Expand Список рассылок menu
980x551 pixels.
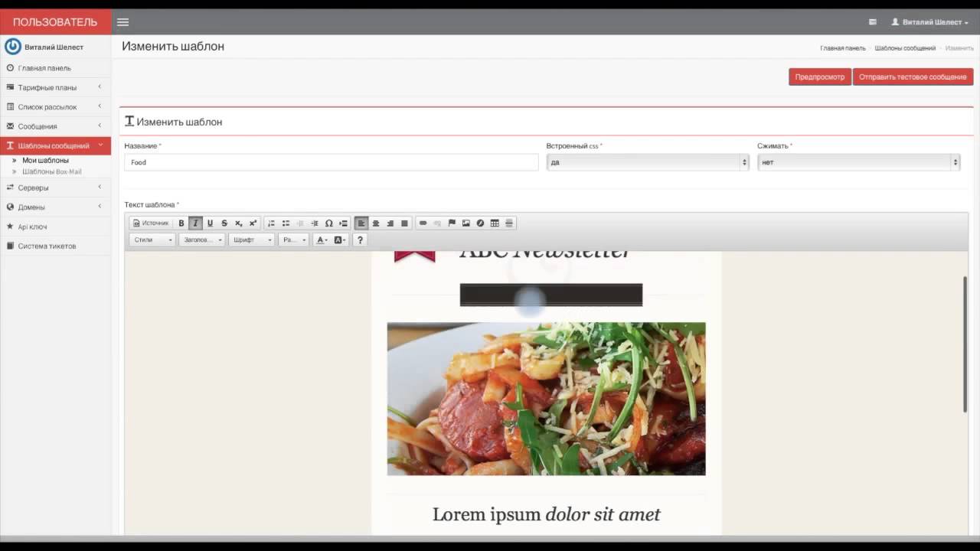point(55,107)
